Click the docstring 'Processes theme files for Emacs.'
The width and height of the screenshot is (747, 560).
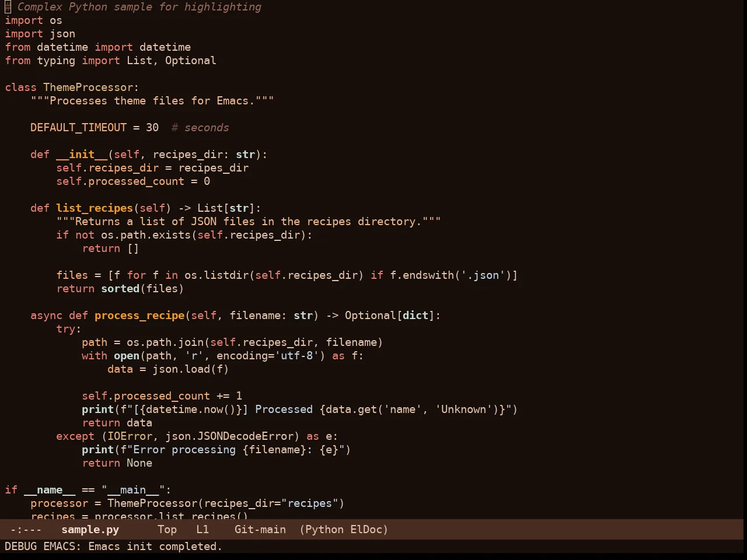[152, 101]
